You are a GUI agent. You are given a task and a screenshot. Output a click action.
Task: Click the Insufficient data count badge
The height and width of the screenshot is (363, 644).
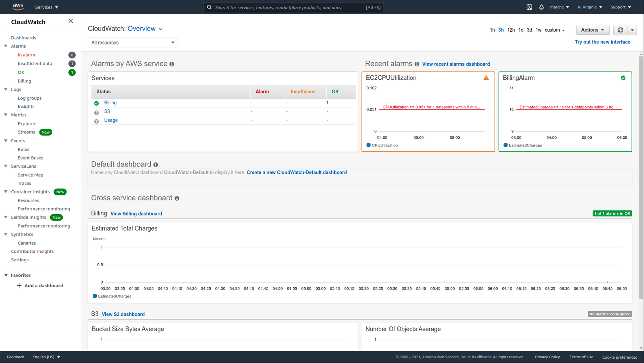[72, 64]
